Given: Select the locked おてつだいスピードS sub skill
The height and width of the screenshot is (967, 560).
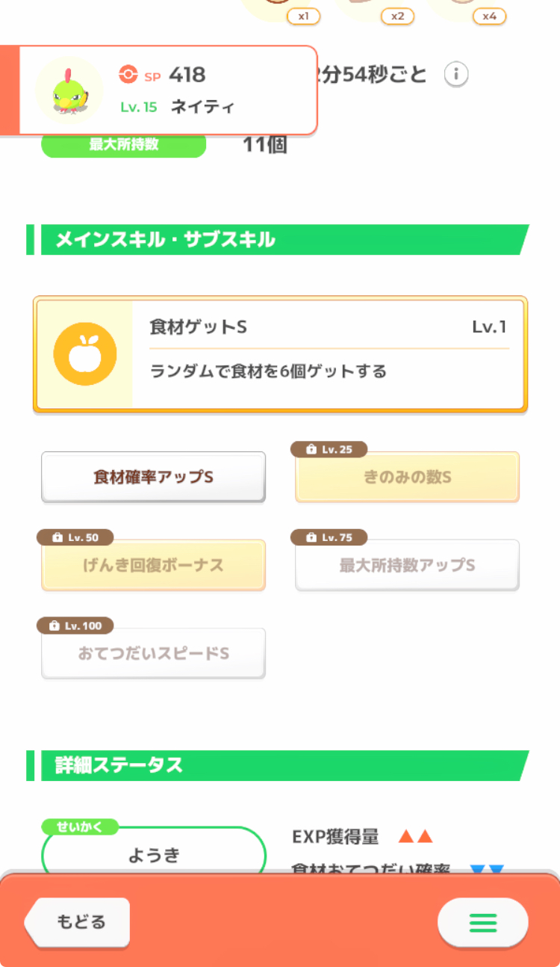Looking at the screenshot, I should [x=153, y=653].
